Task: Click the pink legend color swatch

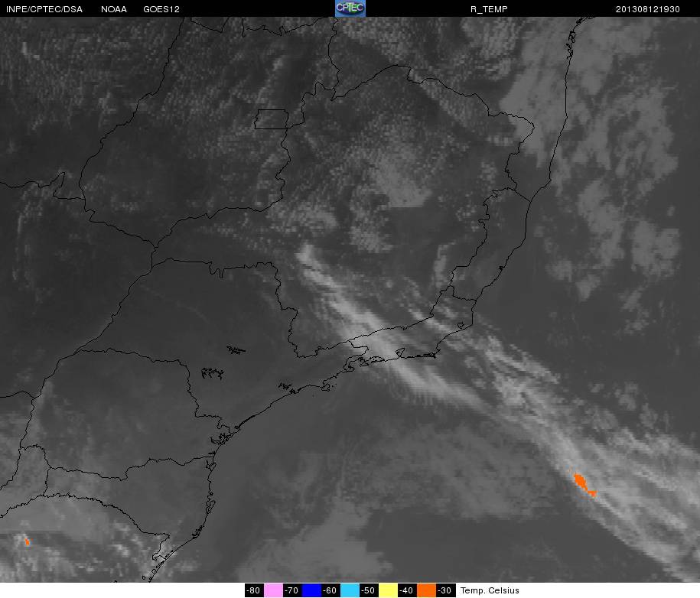Action: 273,590
